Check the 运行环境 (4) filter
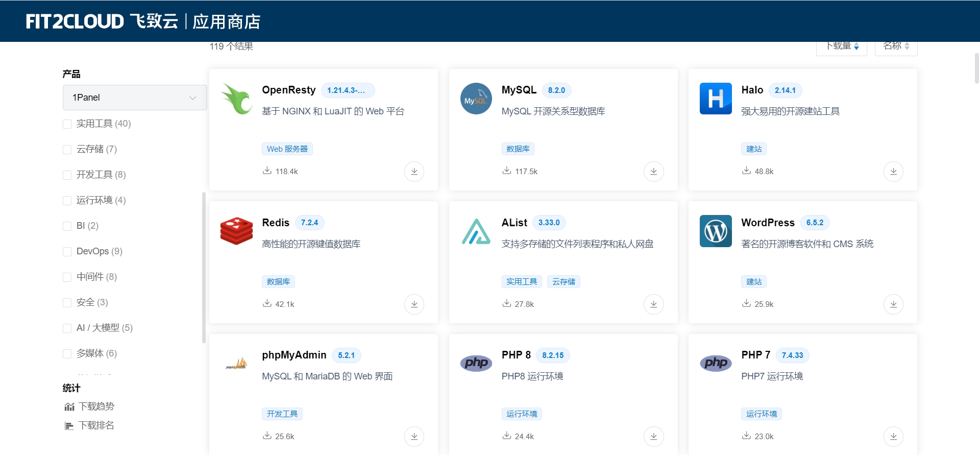This screenshot has width=980, height=455. (x=67, y=201)
